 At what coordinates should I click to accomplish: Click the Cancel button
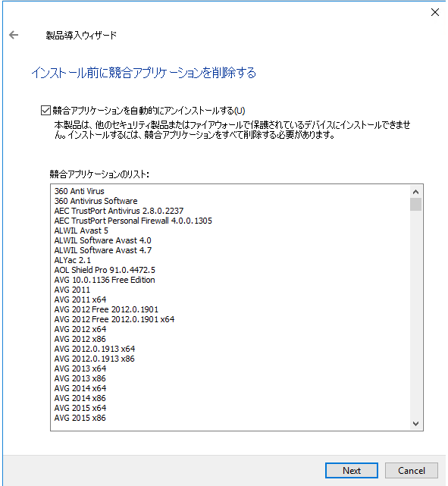(411, 470)
